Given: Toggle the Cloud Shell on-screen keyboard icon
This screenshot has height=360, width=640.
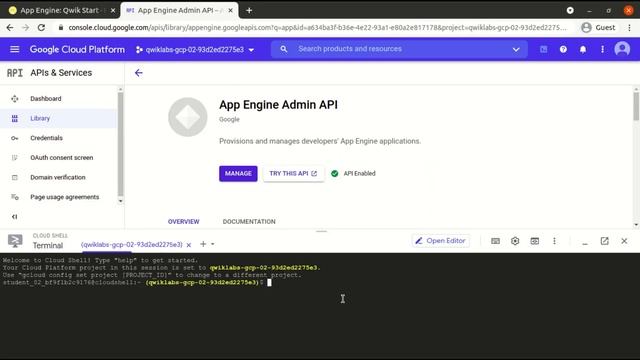Looking at the screenshot, I should click(x=495, y=241).
